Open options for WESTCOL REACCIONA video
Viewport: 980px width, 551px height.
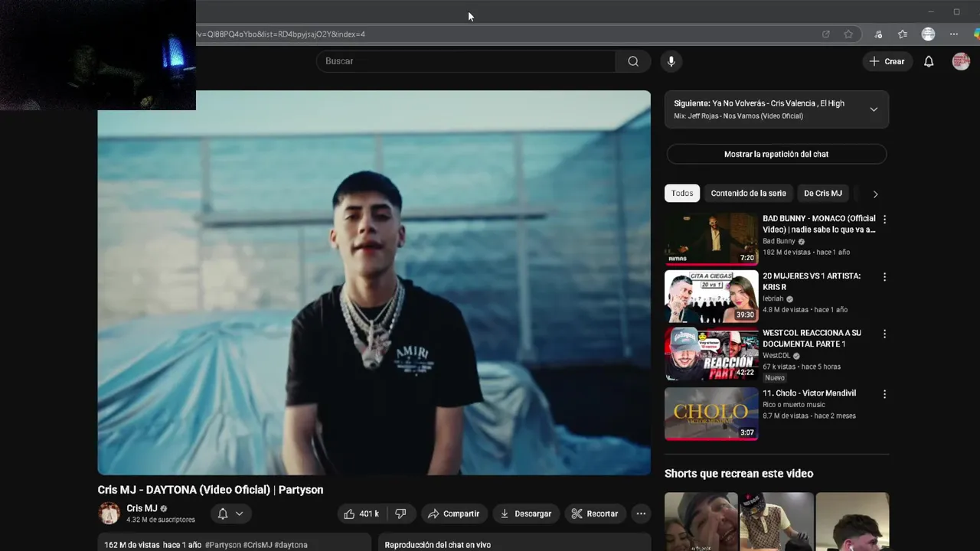pyautogui.click(x=884, y=334)
